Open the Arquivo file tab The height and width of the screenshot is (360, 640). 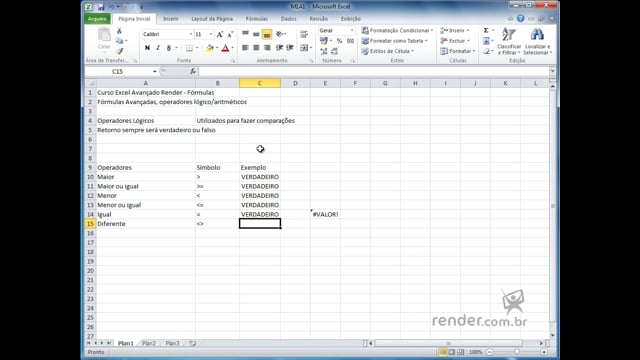click(97, 19)
